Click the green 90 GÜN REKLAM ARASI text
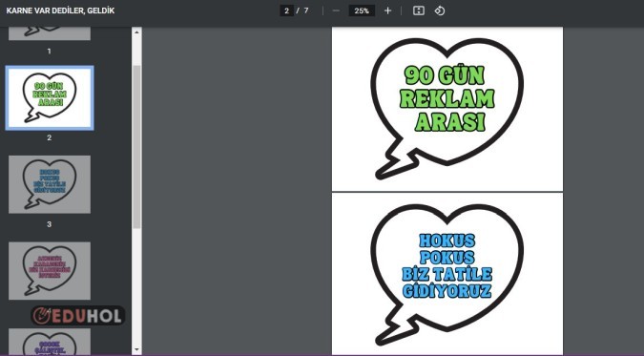The width and height of the screenshot is (644, 356). (x=447, y=98)
